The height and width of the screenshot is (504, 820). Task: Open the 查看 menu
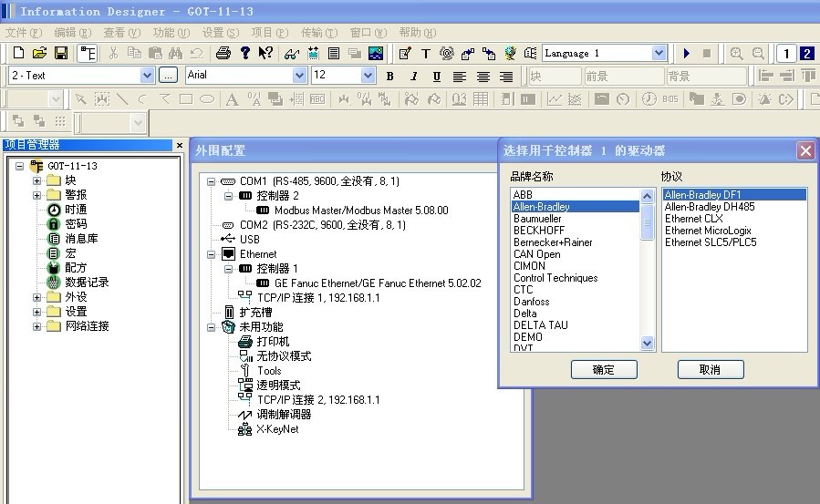coord(122,33)
